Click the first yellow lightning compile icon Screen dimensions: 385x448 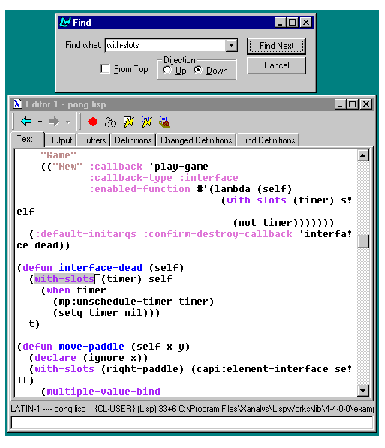point(129,122)
